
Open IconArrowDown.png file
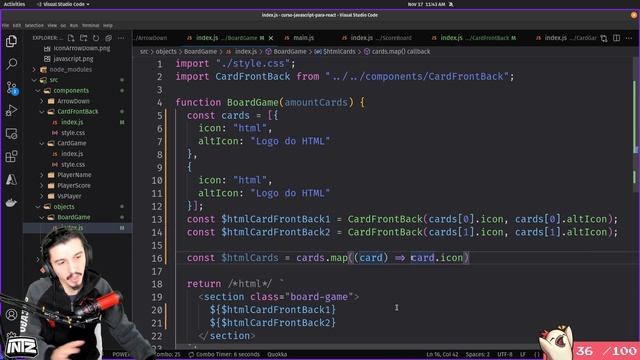point(82,48)
